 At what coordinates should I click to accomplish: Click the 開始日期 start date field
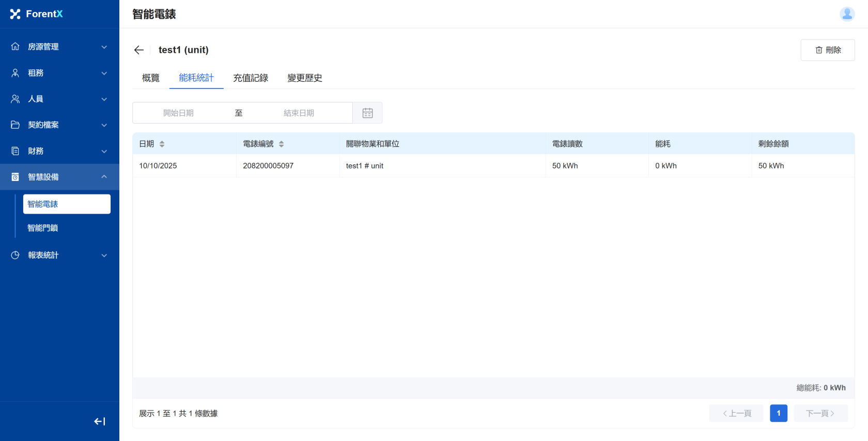coord(178,113)
